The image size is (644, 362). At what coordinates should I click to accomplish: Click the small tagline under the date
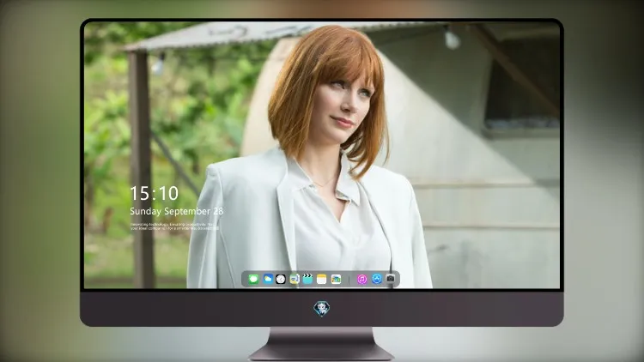[174, 226]
